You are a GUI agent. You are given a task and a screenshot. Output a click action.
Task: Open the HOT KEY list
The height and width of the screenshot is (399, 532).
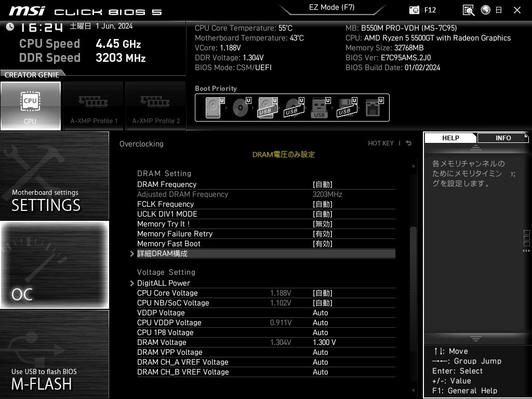[381, 143]
